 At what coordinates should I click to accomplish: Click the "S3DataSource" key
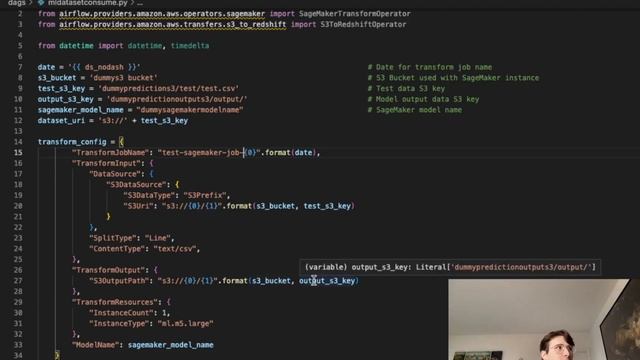pos(136,184)
